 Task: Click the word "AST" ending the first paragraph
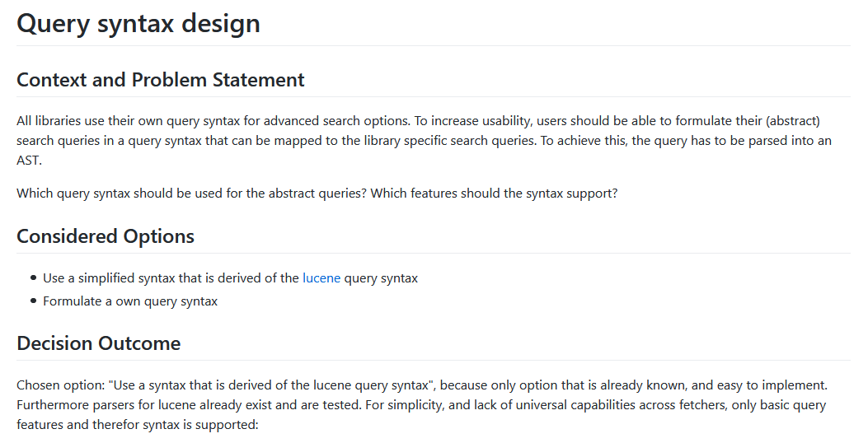click(27, 161)
